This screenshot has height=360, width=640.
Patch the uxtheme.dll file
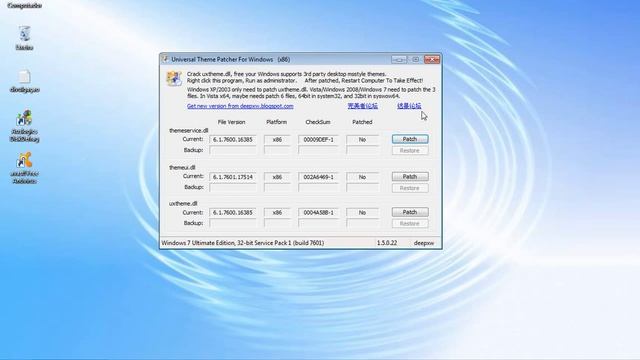pos(410,212)
